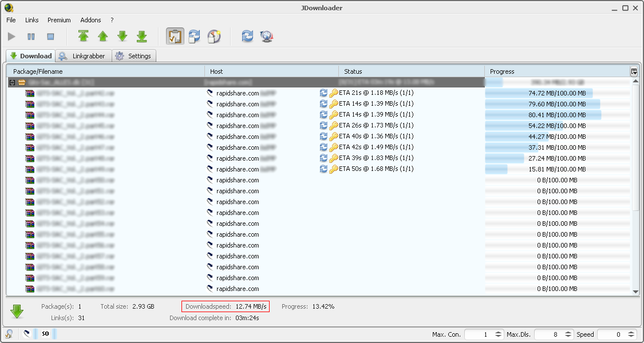The image size is (644, 343).
Task: Click the blue reconnect arrows toolbar icon
Action: coord(247,37)
